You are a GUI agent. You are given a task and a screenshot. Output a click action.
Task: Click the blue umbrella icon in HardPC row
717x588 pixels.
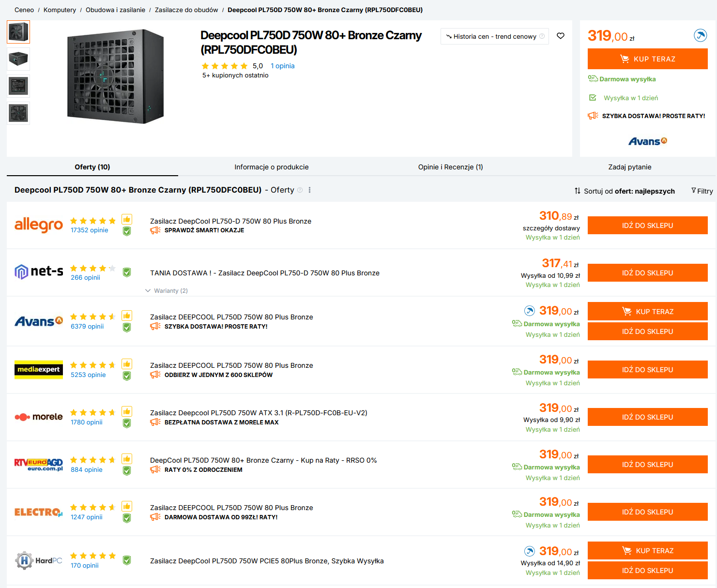[x=530, y=551]
